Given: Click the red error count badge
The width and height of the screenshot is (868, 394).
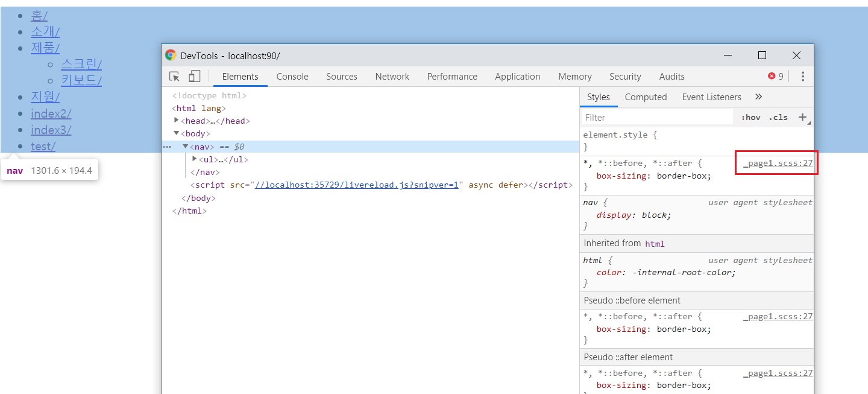Looking at the screenshot, I should 775,77.
